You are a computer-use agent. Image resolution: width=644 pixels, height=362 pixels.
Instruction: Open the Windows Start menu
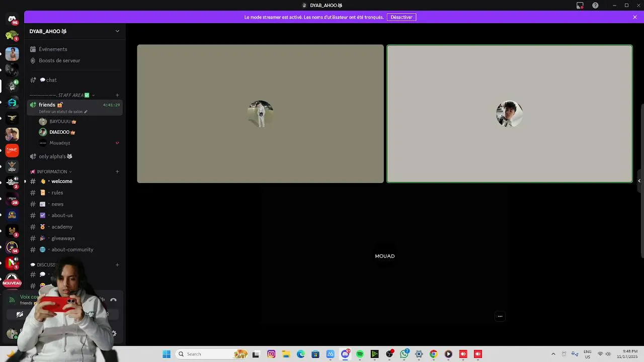(x=167, y=354)
